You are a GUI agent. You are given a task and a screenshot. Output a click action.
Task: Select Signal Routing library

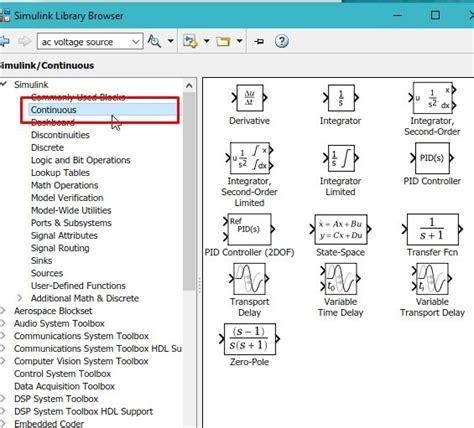[x=60, y=248]
